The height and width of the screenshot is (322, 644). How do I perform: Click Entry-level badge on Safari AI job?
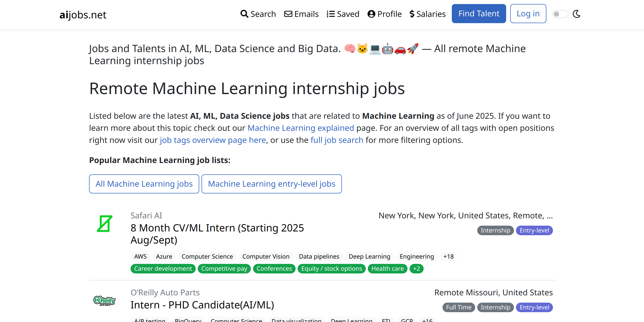pos(534,230)
